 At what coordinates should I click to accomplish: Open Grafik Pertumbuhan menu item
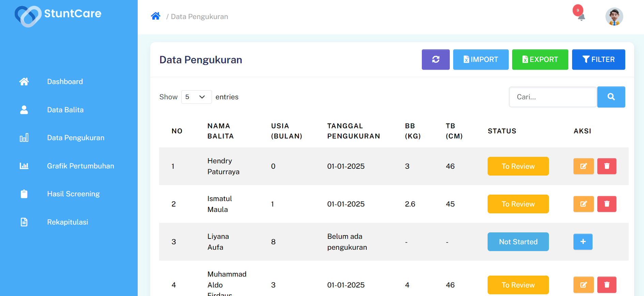pyautogui.click(x=80, y=166)
